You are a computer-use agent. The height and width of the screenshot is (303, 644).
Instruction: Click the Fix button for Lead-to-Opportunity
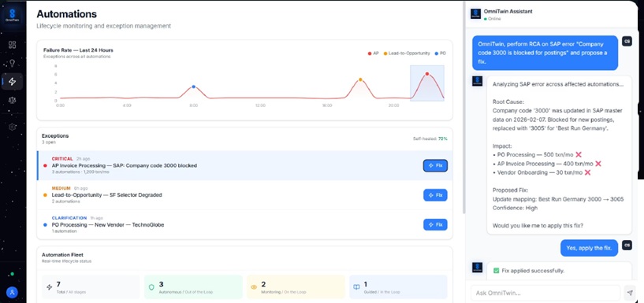click(435, 195)
